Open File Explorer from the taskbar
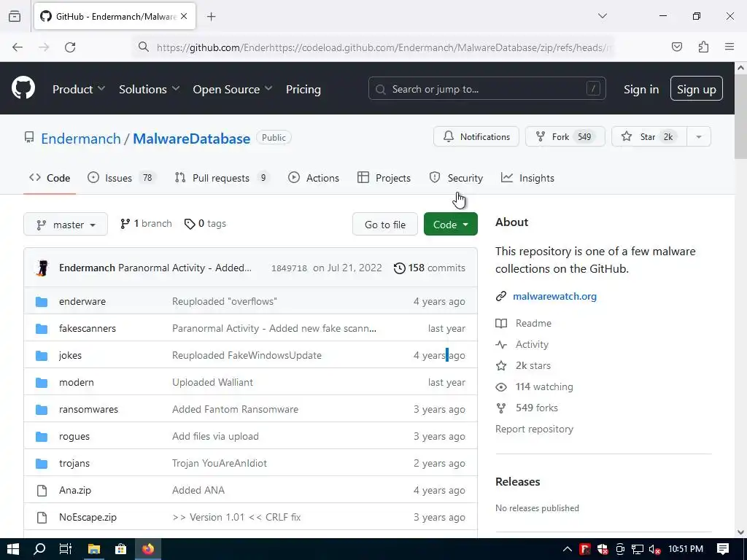Viewport: 747px width, 560px height. [94, 549]
